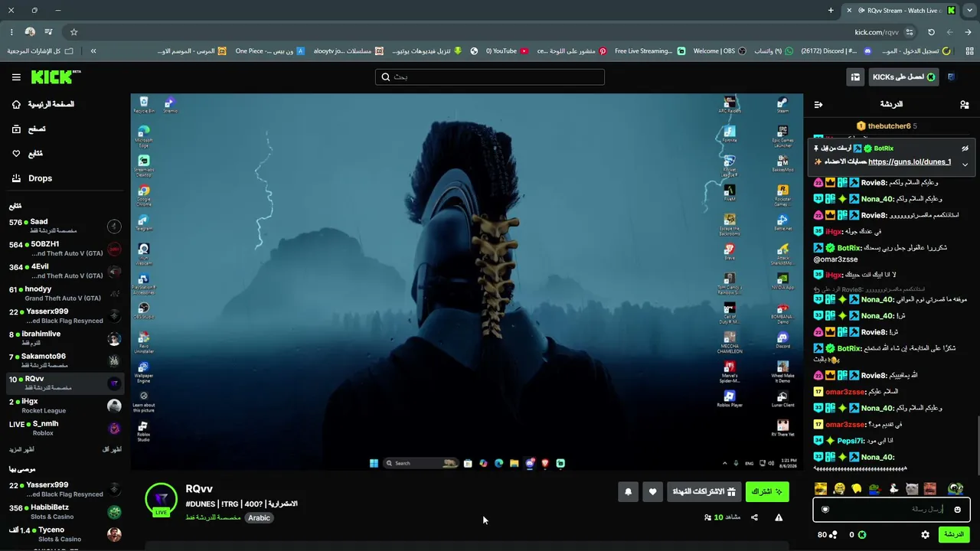Open ibrahimlive channel in followed list
Viewport: 980px width, 551px height.
pos(64,338)
